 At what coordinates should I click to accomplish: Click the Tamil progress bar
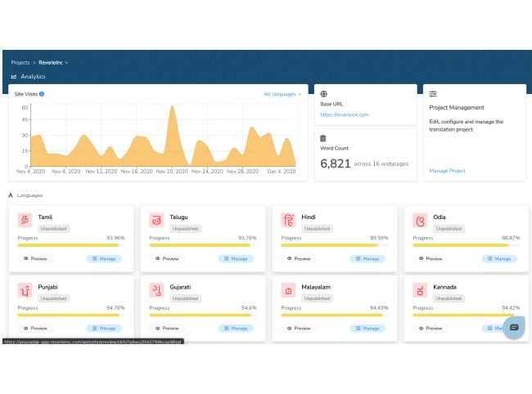pyautogui.click(x=71, y=245)
